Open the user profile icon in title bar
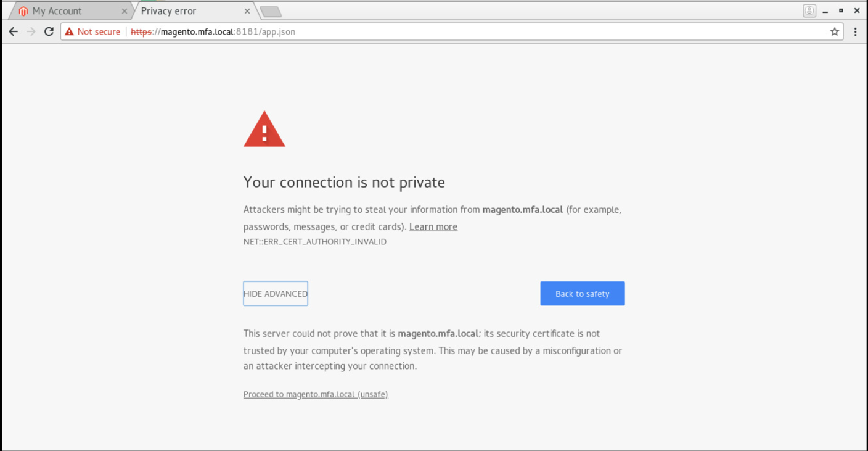The width and height of the screenshot is (868, 451). pyautogui.click(x=809, y=10)
